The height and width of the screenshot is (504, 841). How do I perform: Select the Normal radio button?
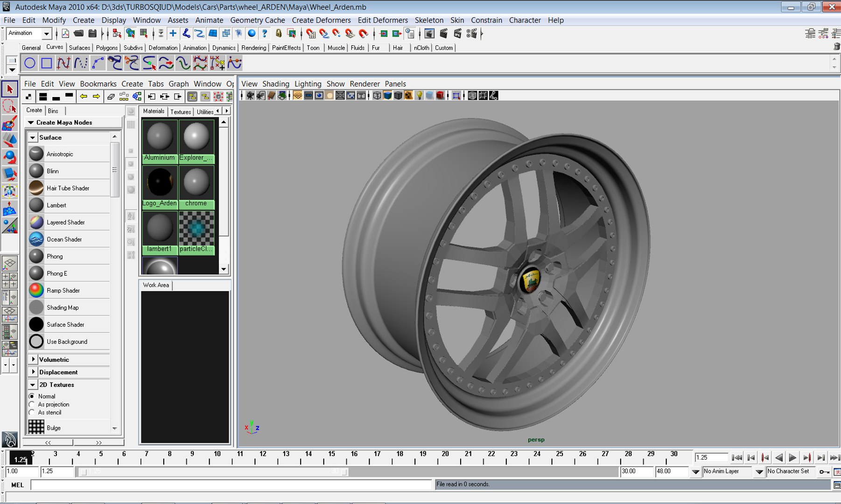(x=32, y=396)
